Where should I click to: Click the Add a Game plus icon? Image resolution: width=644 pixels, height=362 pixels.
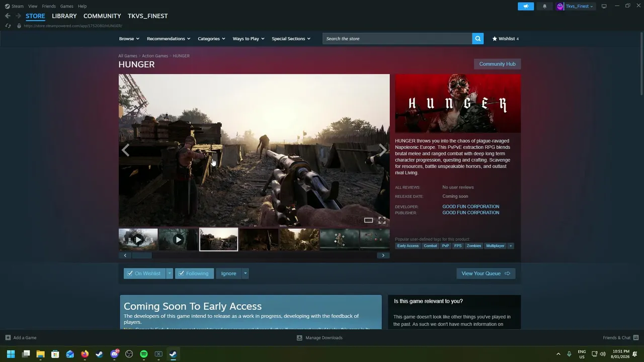click(x=8, y=338)
